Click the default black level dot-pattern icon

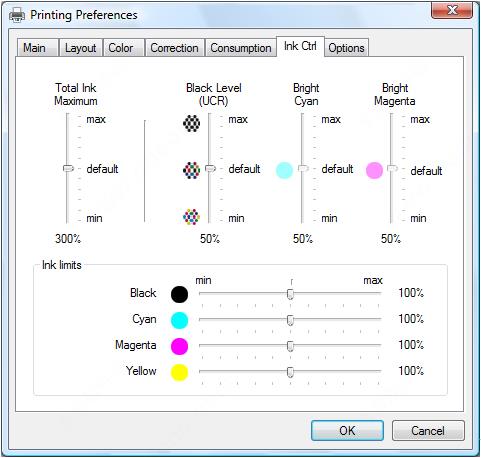[x=191, y=170]
